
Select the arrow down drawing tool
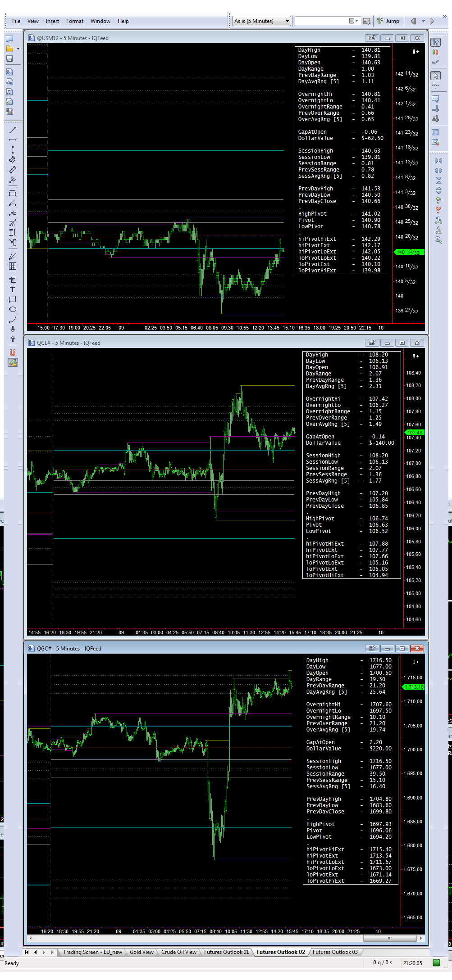click(12, 329)
